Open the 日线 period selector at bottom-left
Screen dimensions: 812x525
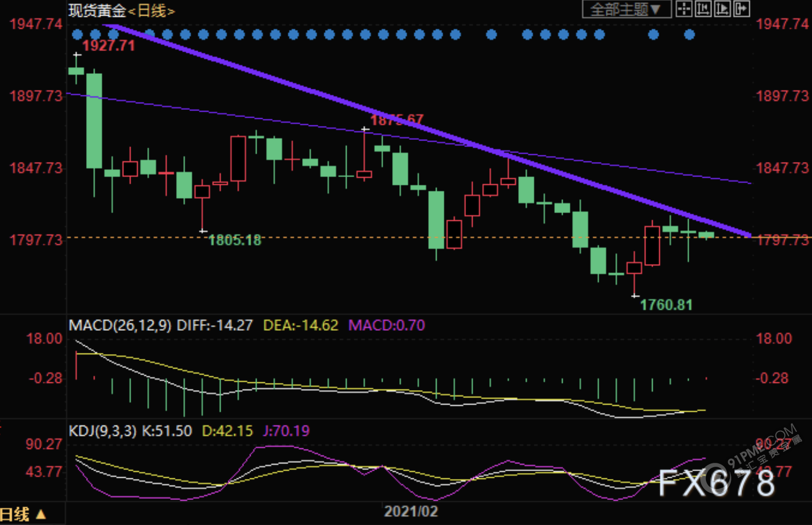point(23,514)
